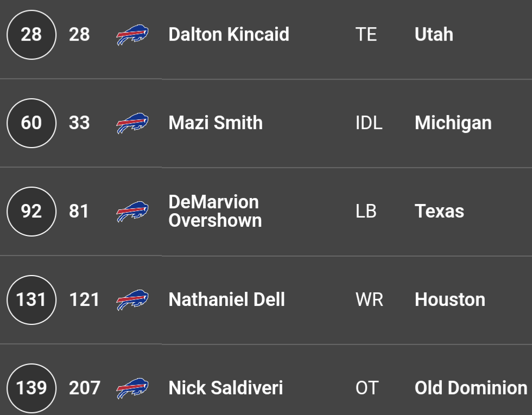Open Dalton Kincaid player profile
This screenshot has width=532, height=415.
click(x=229, y=35)
